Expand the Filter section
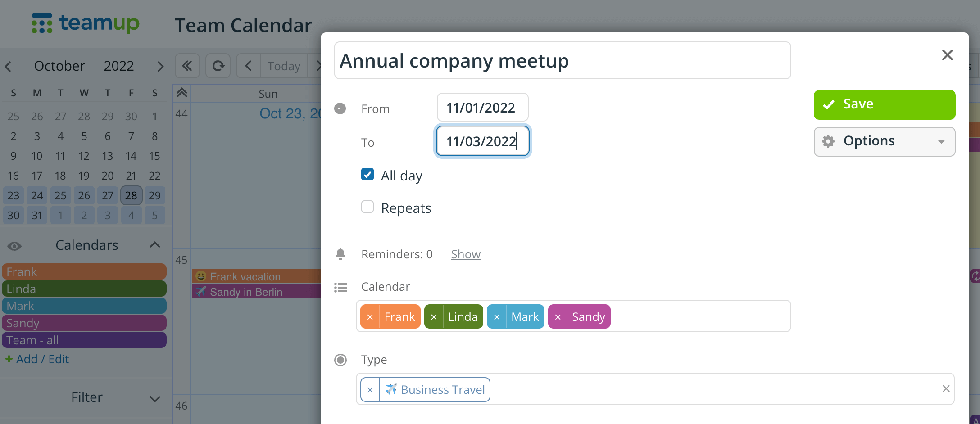This screenshot has height=424, width=980. 155,398
